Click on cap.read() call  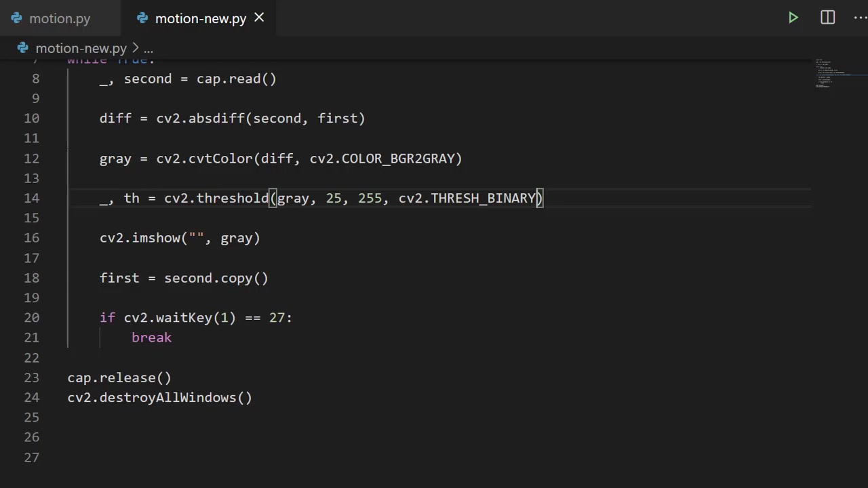237,79
